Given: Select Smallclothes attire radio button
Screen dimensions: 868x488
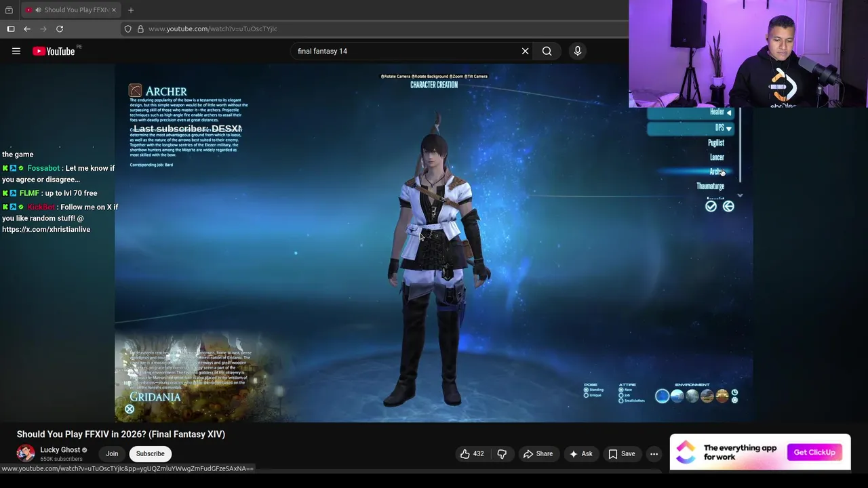Looking at the screenshot, I should [621, 401].
